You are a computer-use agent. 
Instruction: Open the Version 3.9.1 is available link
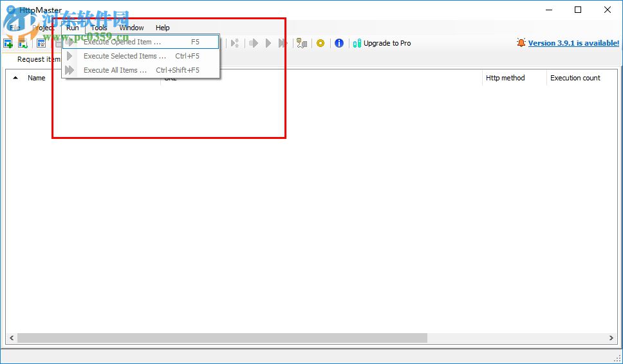573,43
